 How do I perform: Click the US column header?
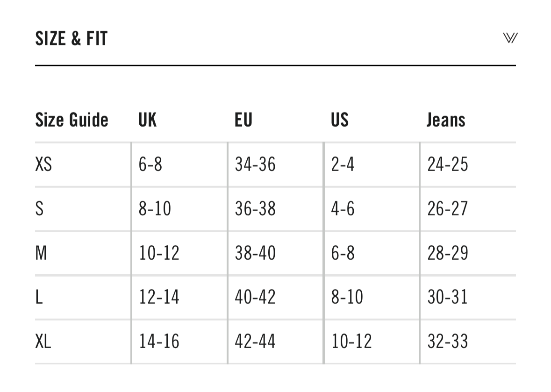click(339, 120)
